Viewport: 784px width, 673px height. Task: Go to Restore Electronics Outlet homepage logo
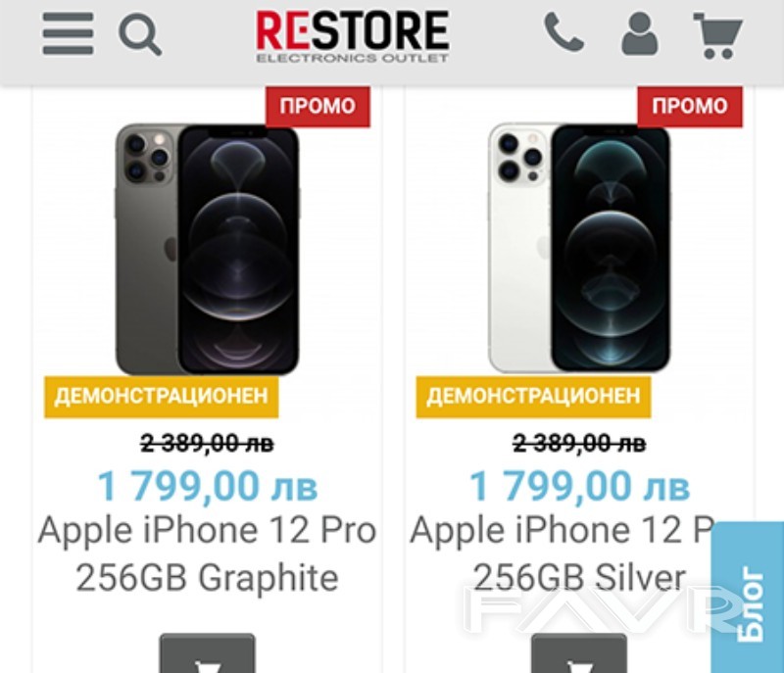click(x=353, y=36)
